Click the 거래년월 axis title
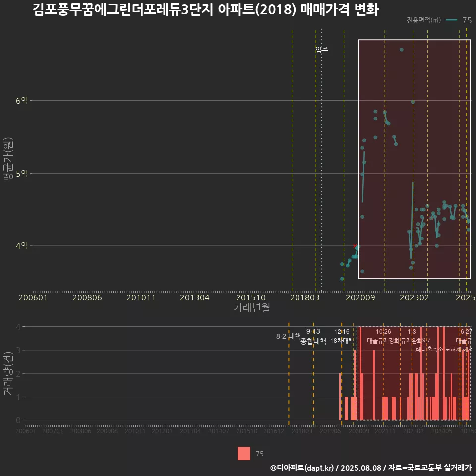 252,307
